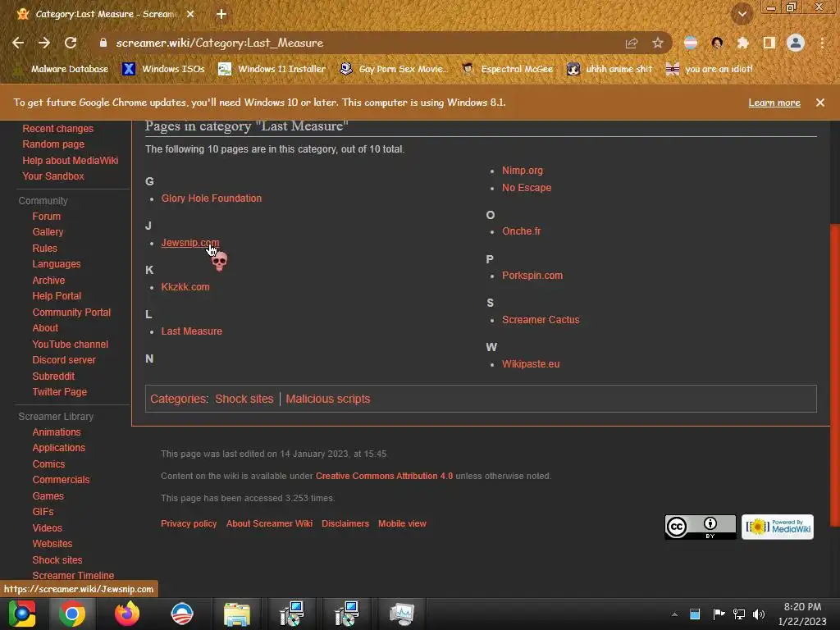This screenshot has height=630, width=840.
Task: Click the Powered by MediaWiki badge
Action: pos(778,527)
